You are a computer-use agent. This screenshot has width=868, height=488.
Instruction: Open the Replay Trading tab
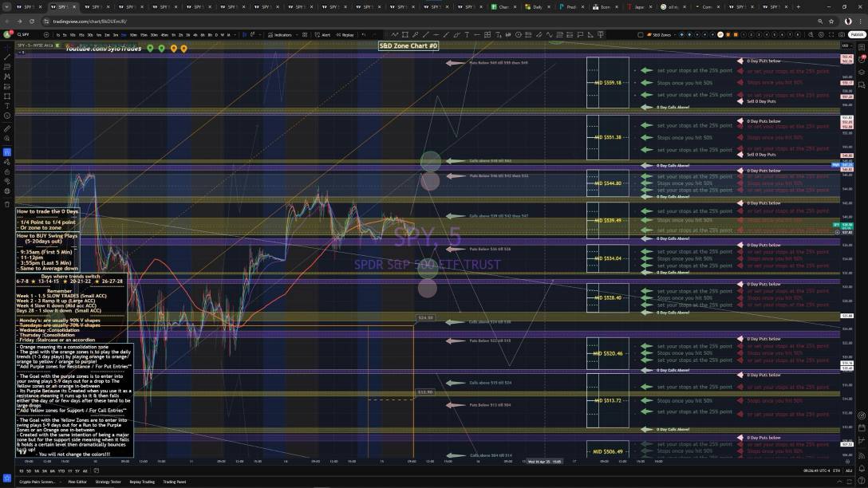pos(142,482)
